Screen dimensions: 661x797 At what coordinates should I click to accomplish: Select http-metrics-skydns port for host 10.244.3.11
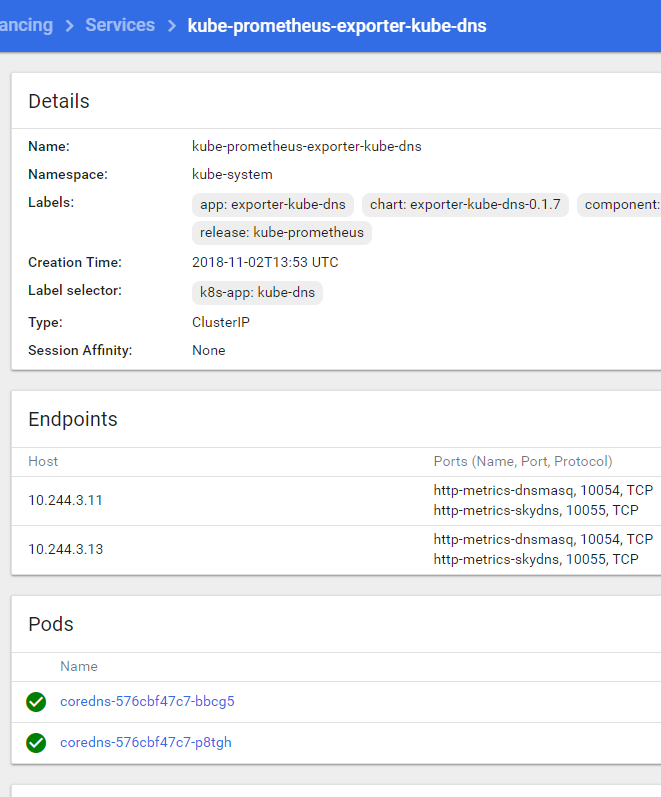(x=536, y=510)
